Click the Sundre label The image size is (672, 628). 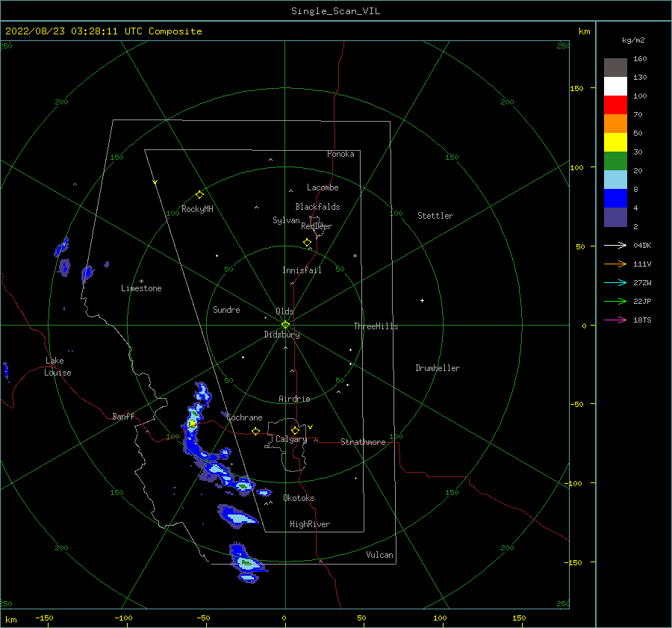[x=226, y=309]
